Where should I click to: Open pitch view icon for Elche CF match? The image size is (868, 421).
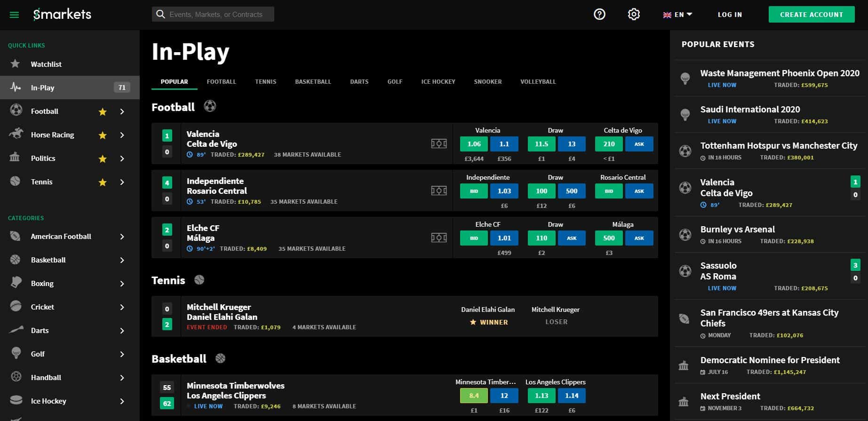[439, 238]
